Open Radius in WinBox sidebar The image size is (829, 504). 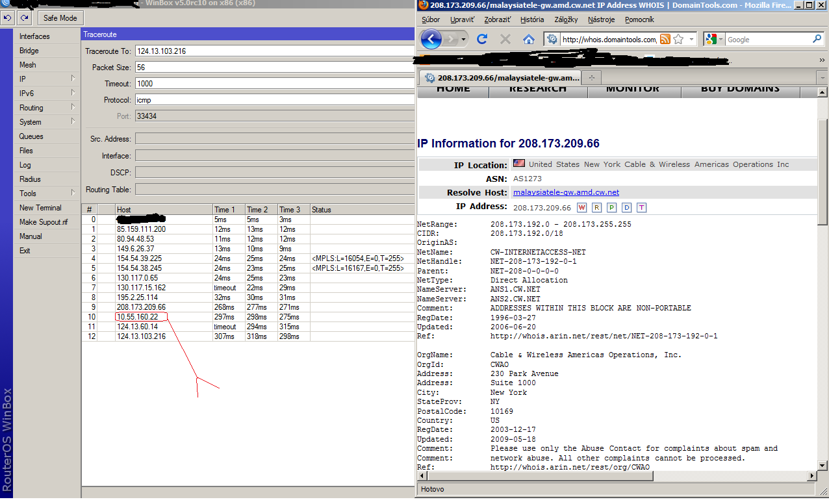[x=46, y=179]
